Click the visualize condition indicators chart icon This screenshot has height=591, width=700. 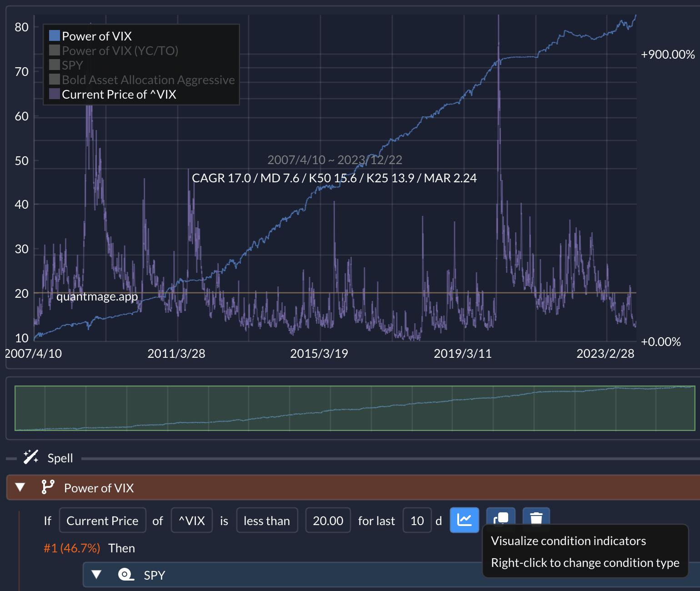point(464,520)
